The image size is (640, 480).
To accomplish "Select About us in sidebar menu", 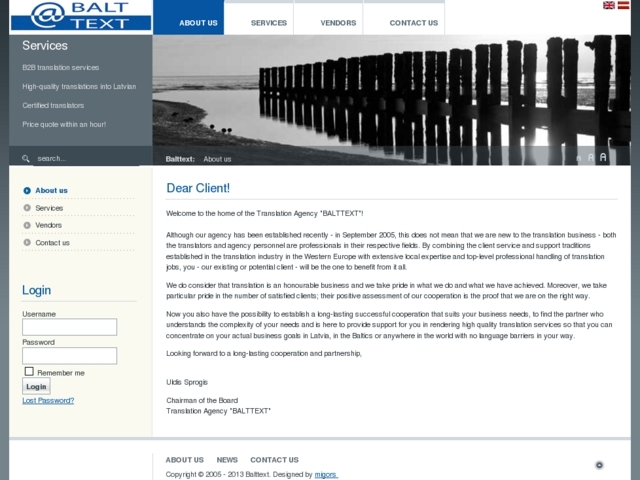I will coord(51,191).
